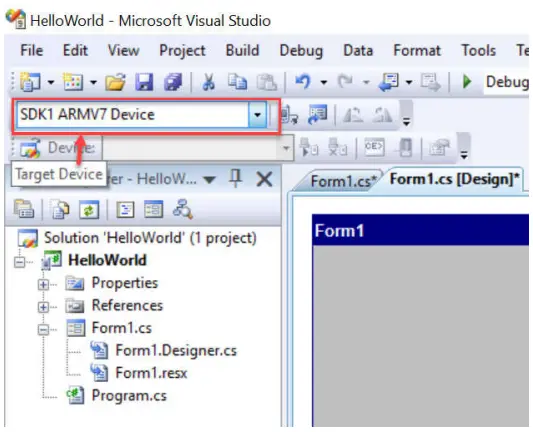Click the Copy icon
The width and height of the screenshot is (533, 432).
(237, 82)
